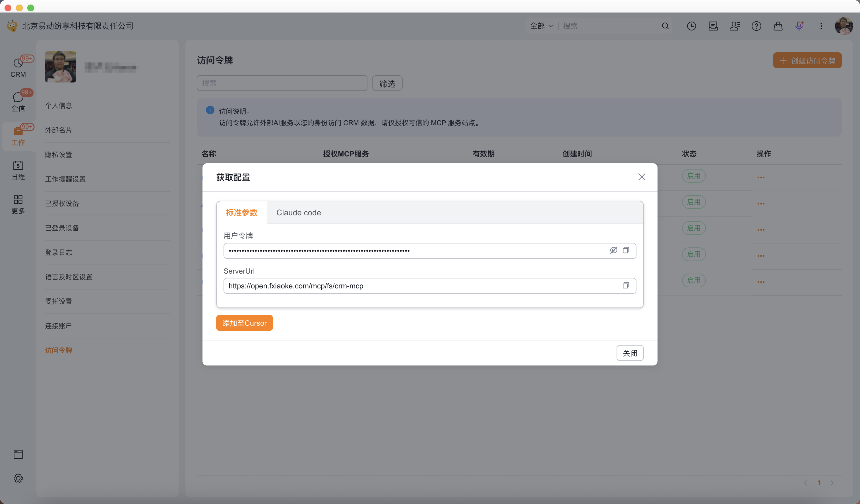This screenshot has width=860, height=504.
Task: Click the clock history icon in header
Action: [691, 26]
